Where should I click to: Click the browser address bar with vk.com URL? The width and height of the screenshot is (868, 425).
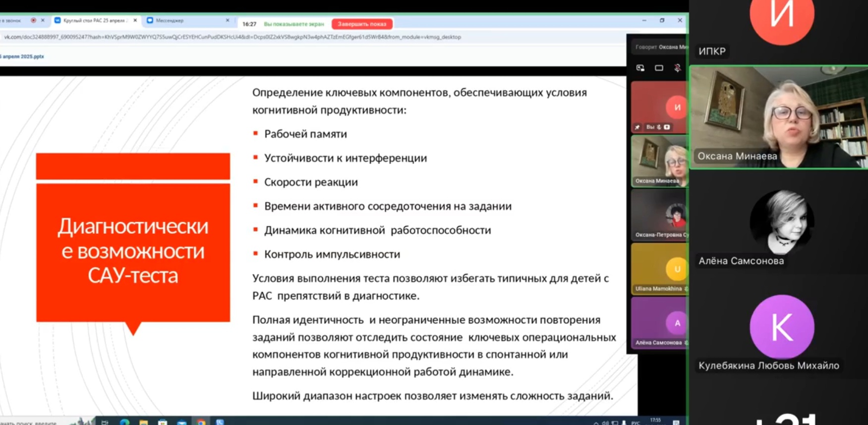pyautogui.click(x=233, y=37)
